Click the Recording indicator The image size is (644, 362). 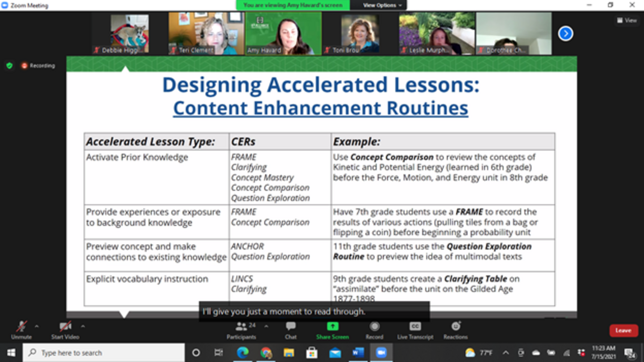click(x=38, y=66)
